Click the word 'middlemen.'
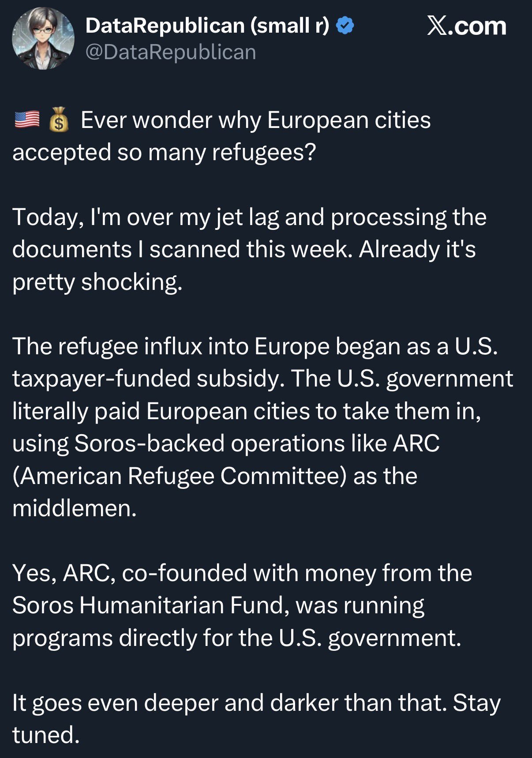The width and height of the screenshot is (532, 758). pos(75,508)
